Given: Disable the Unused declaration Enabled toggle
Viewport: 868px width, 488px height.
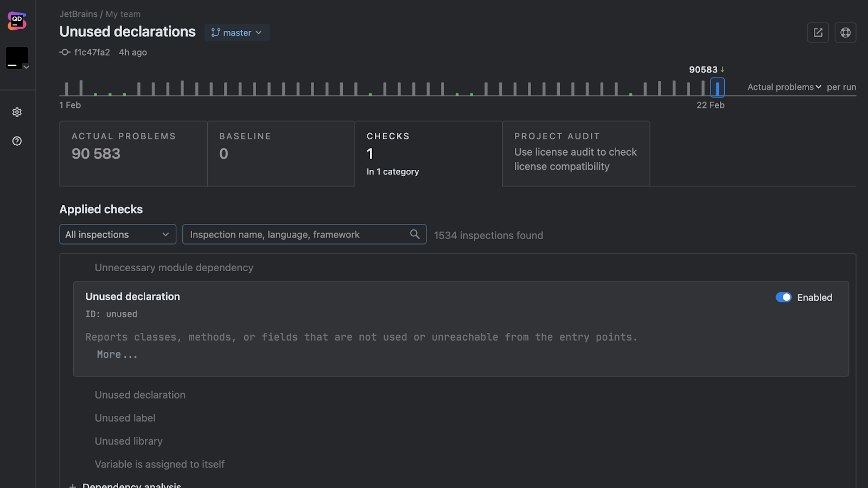Looking at the screenshot, I should (783, 297).
